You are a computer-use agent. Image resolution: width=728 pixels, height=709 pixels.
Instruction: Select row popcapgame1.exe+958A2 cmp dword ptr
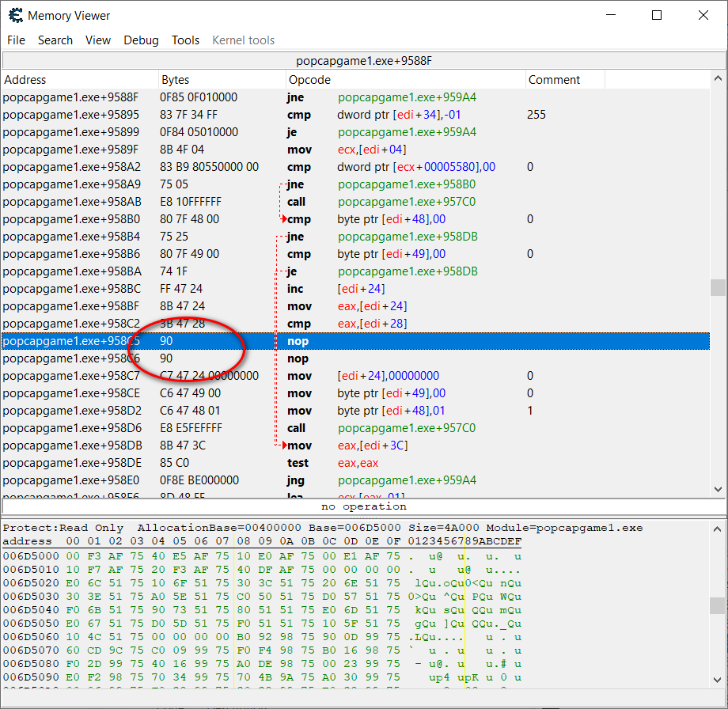tap(355, 167)
